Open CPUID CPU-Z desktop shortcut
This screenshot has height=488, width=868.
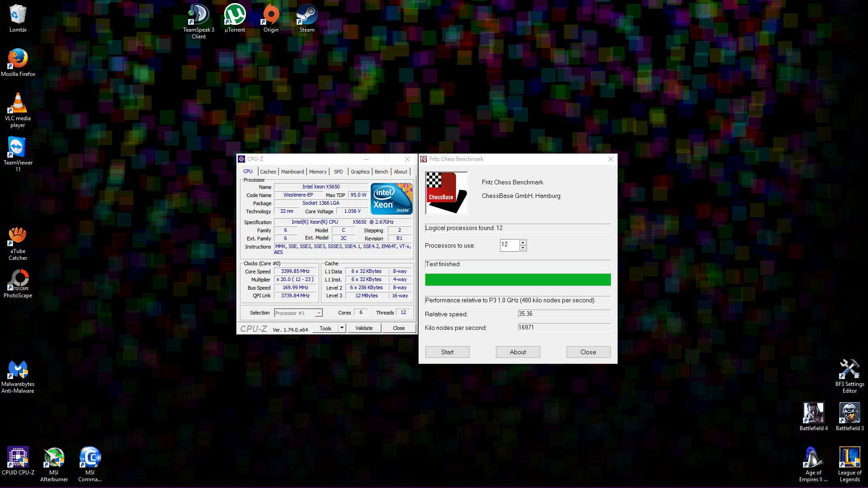tap(18, 461)
